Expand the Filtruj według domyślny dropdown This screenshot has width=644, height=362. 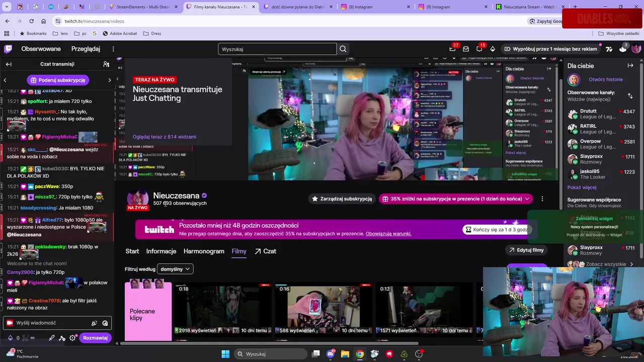(175, 269)
